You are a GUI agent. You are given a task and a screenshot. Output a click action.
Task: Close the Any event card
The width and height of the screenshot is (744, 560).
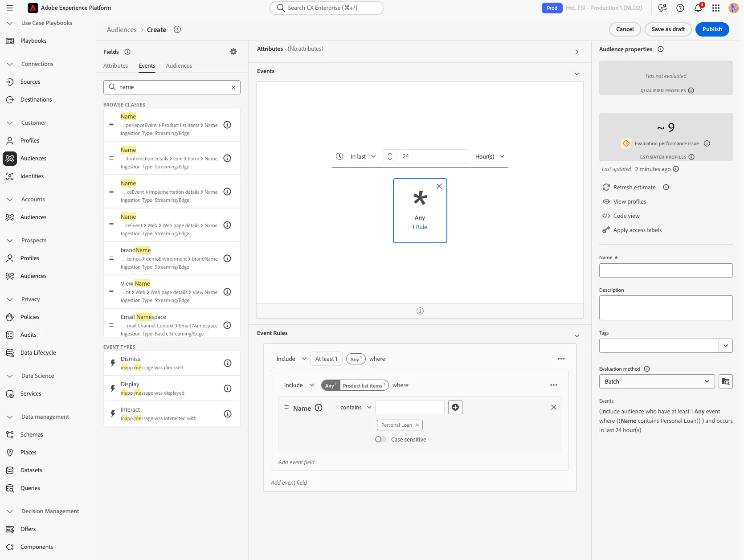click(439, 186)
